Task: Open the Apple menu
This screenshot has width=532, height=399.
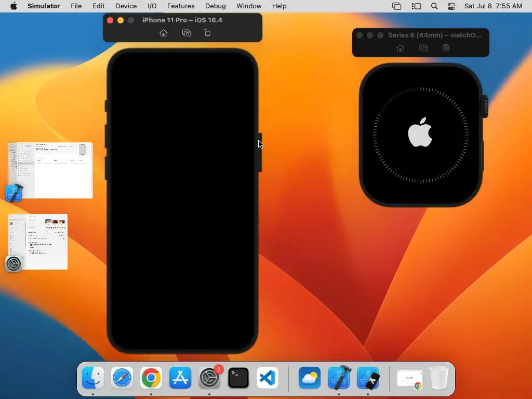Action: (14, 6)
